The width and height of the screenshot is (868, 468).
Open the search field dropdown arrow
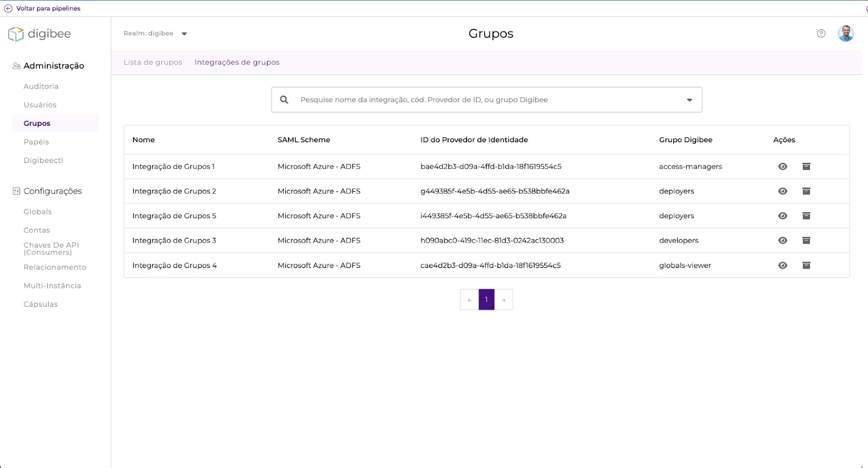pyautogui.click(x=689, y=100)
